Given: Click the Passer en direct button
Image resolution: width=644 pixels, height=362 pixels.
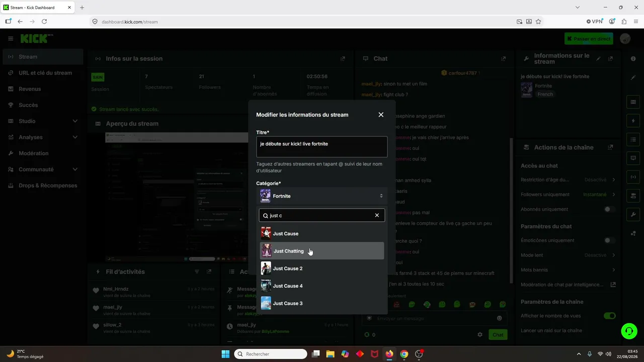Looking at the screenshot, I should (589, 39).
